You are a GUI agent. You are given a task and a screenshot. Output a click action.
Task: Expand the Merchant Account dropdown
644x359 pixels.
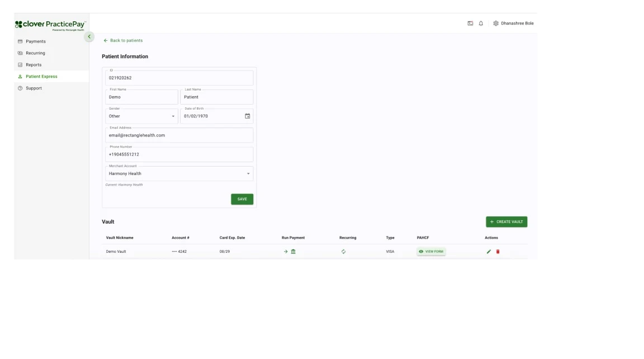[179, 174]
